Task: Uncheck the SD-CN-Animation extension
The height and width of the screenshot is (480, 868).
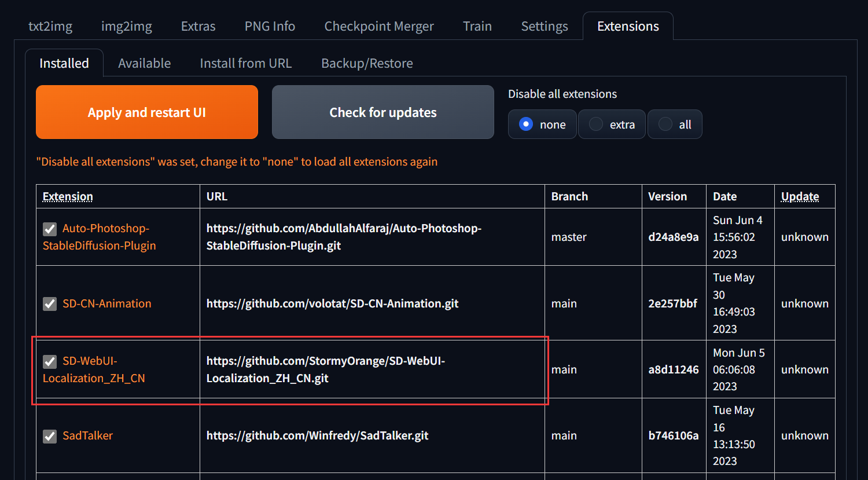Action: 49,303
